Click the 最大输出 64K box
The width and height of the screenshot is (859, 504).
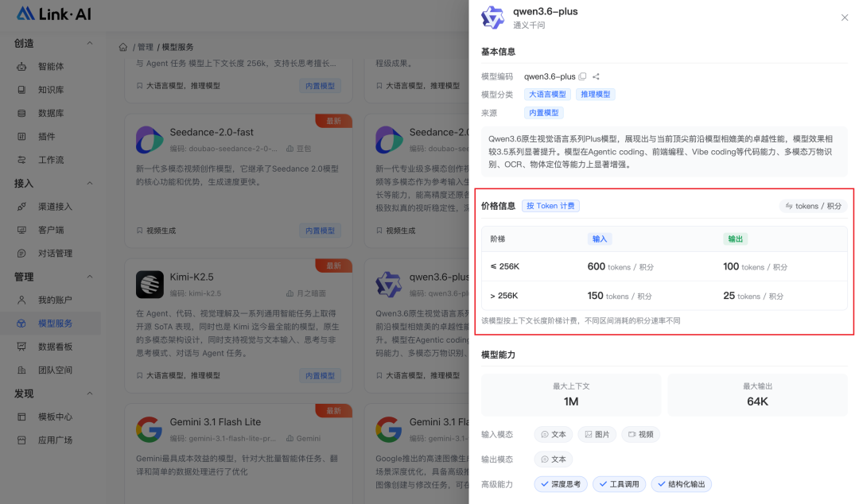point(758,395)
